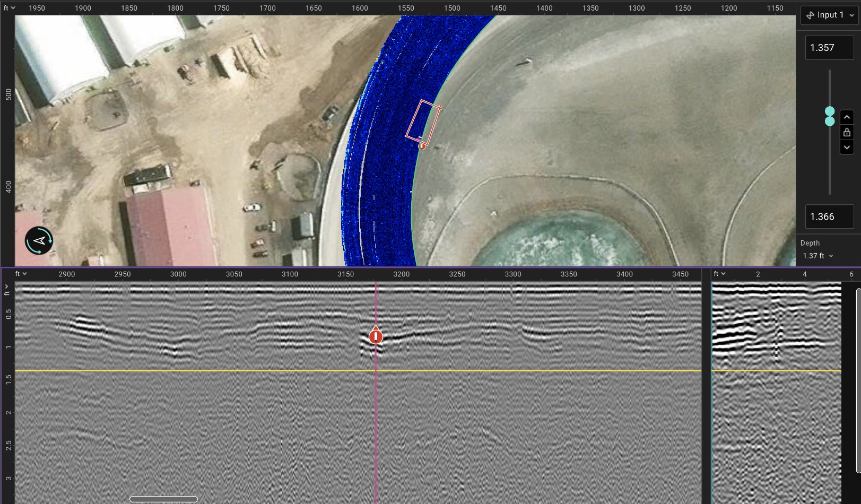Click the radargram horizontal scrollbar thumb
Screen dimensions: 861x504
coord(163,499)
